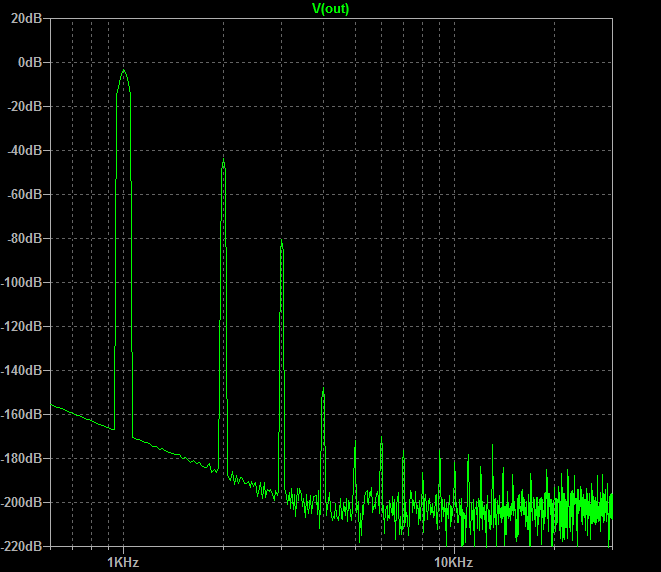Viewport: 661px width, 572px height.
Task: Click the 20dB vertical axis label
Action: [27, 19]
